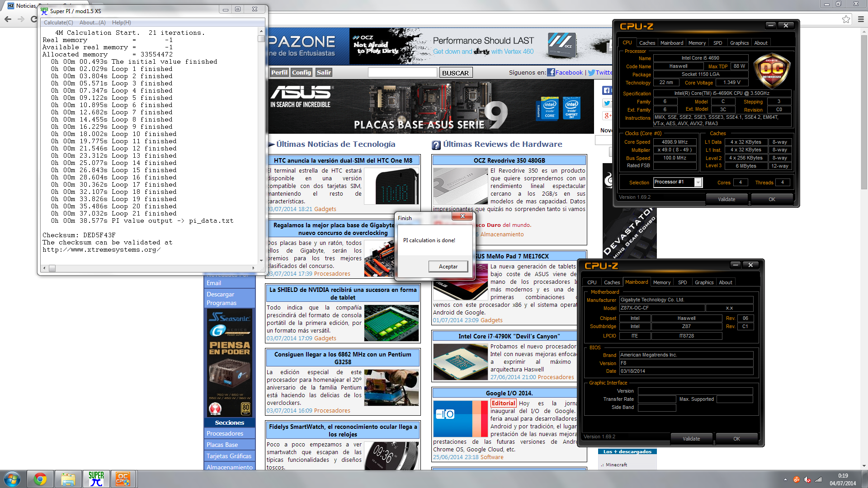The width and height of the screenshot is (868, 488).
Task: Open the Calculate menu in Super PI
Action: pos(58,23)
